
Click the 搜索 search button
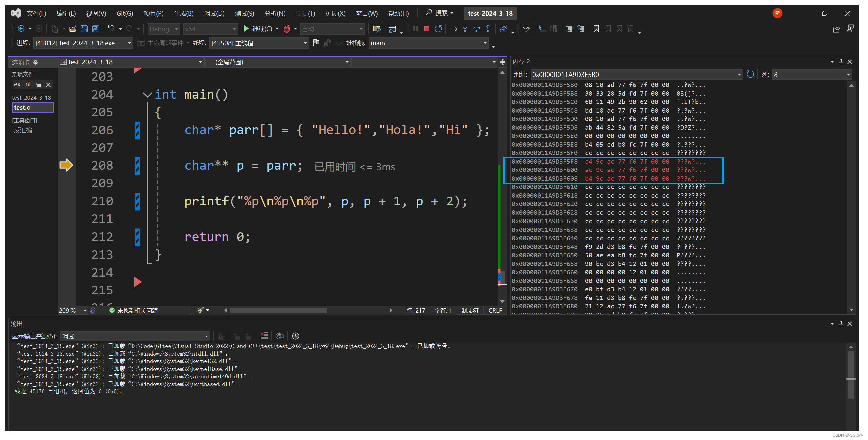click(440, 13)
